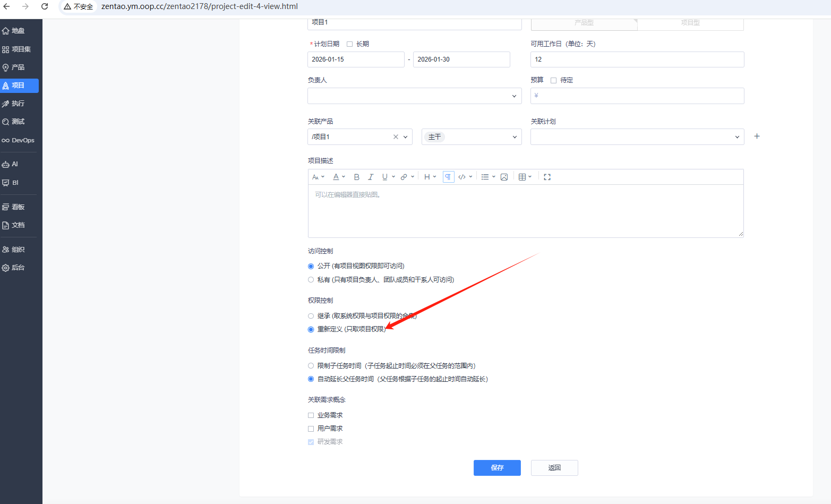
Task: Click the 保存 save button
Action: (497, 468)
